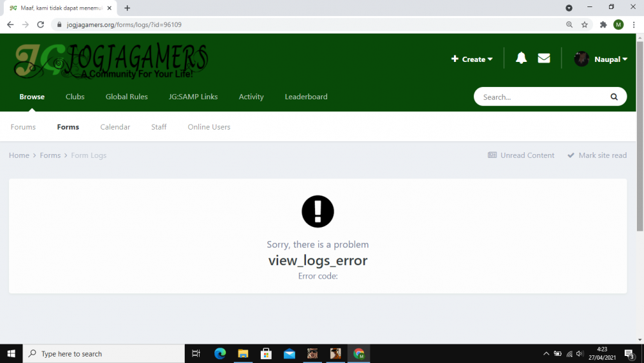Open the messages envelope icon
644x363 pixels.
coord(544,59)
